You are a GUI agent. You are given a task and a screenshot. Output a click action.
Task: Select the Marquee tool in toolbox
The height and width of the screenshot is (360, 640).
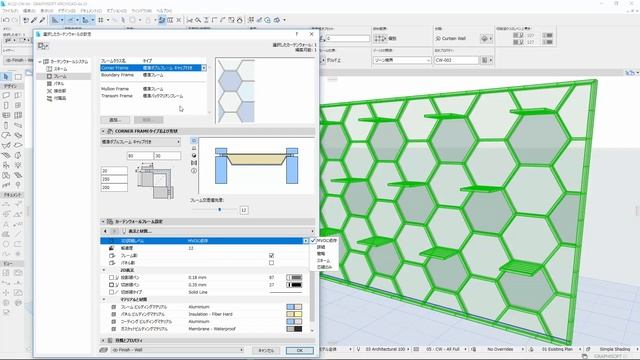pyautogui.click(x=18, y=77)
